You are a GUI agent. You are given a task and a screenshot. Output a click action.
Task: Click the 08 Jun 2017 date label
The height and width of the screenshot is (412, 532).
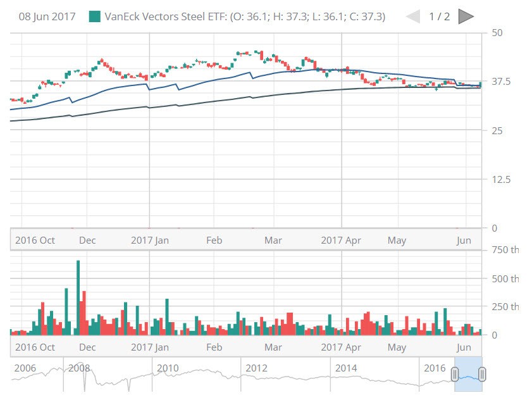coord(47,16)
